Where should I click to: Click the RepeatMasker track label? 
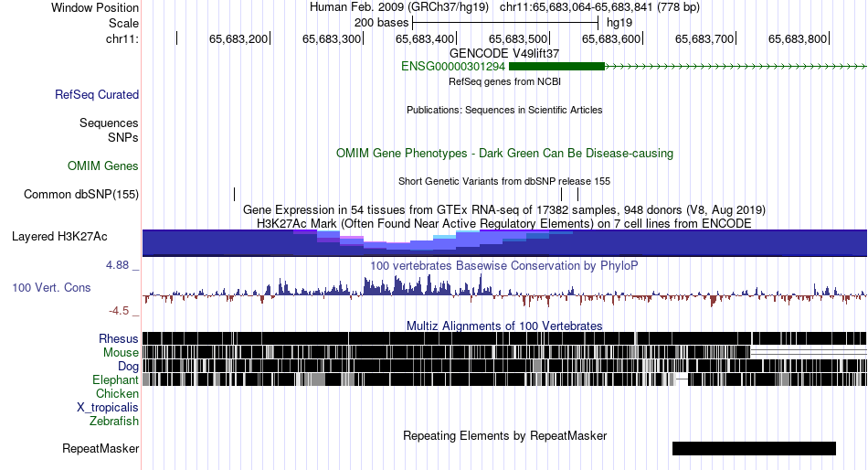(101, 448)
